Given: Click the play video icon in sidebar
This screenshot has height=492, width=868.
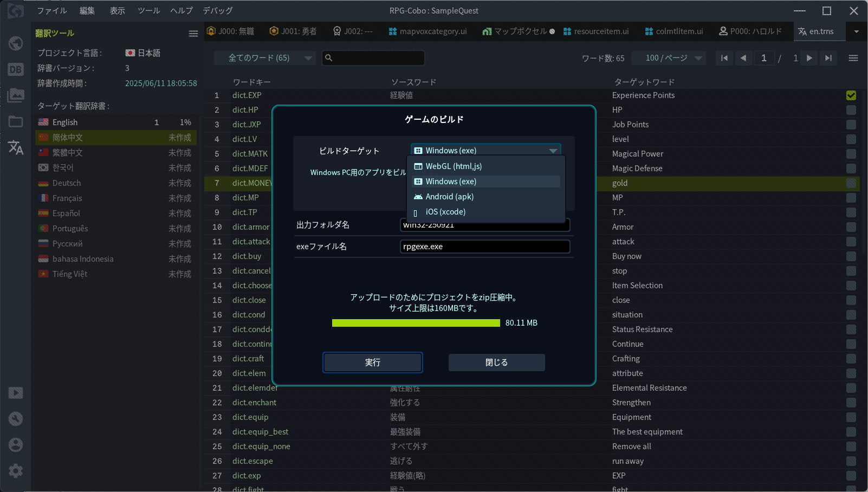Looking at the screenshot, I should 16,393.
